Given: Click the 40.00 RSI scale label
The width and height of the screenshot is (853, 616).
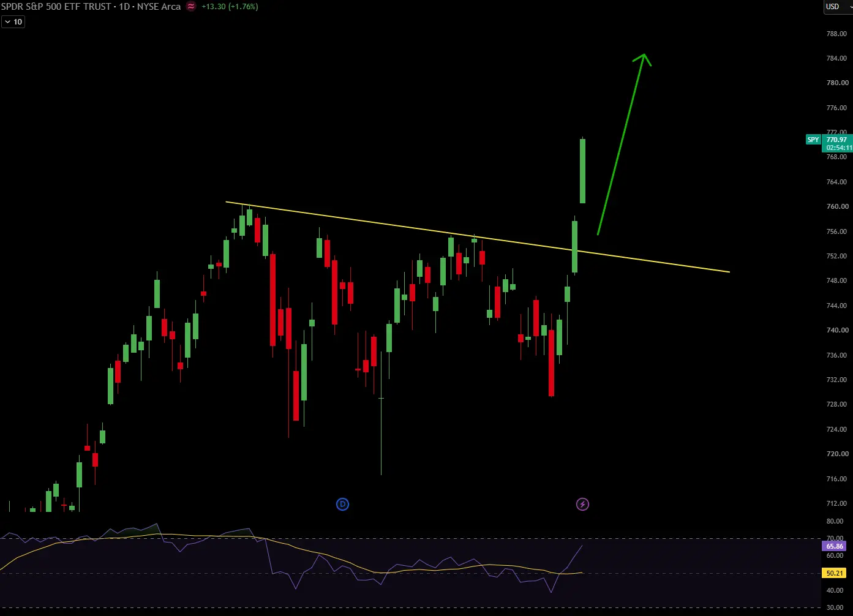Looking at the screenshot, I should [x=835, y=590].
